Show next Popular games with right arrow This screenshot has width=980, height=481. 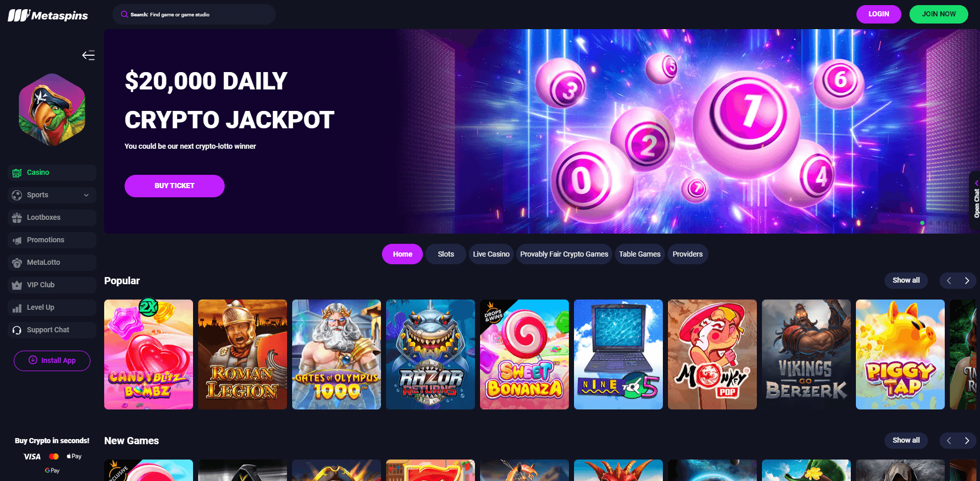click(x=967, y=281)
